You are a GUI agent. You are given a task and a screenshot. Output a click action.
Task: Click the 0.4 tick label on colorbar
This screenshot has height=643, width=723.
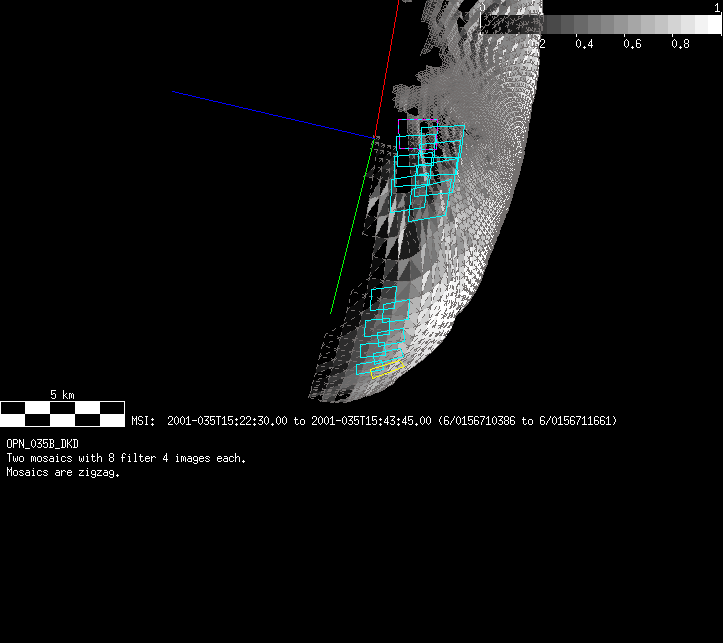pyautogui.click(x=584, y=44)
